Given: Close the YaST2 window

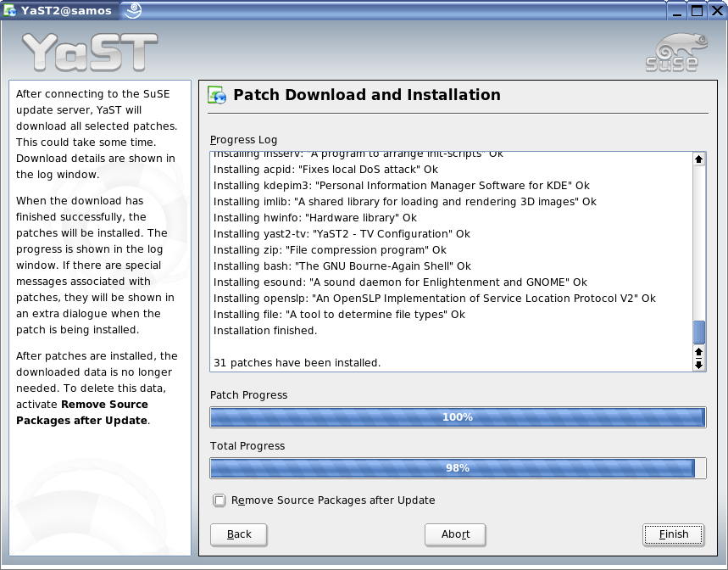Looking at the screenshot, I should pos(717,11).
